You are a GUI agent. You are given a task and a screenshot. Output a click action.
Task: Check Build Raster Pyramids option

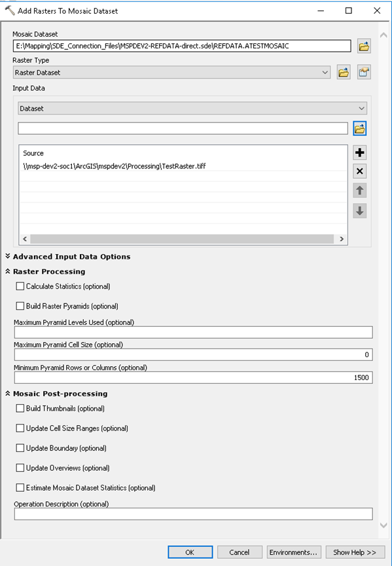pos(20,306)
